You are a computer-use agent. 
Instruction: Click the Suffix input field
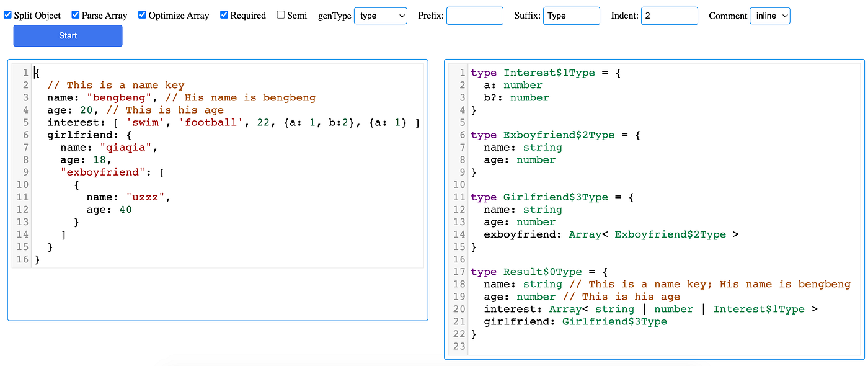(x=572, y=16)
